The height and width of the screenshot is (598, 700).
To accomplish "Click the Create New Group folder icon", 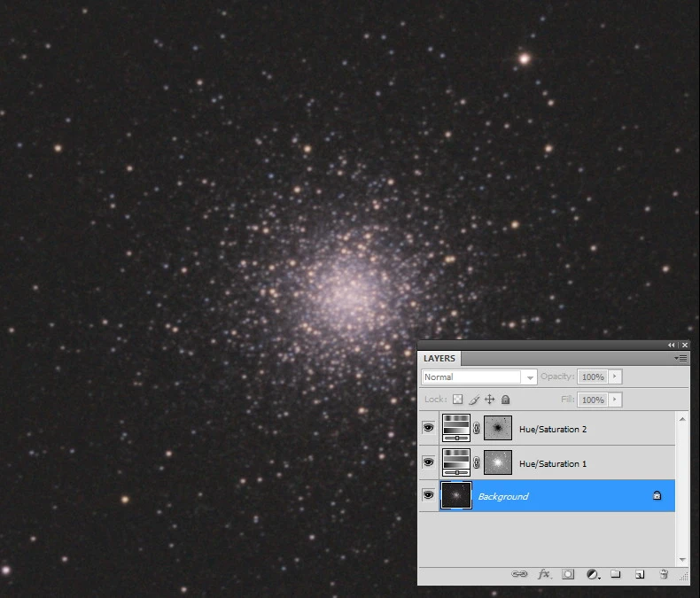I will (x=616, y=574).
